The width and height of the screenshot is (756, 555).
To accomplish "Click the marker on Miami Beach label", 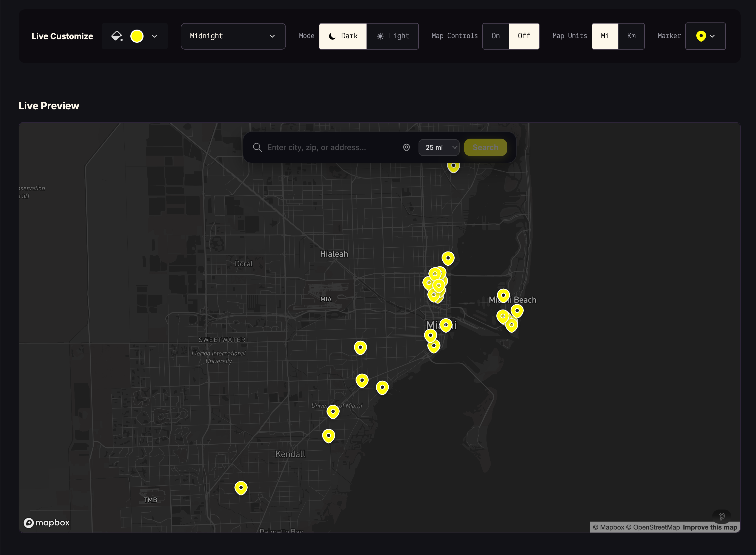I will [x=503, y=295].
